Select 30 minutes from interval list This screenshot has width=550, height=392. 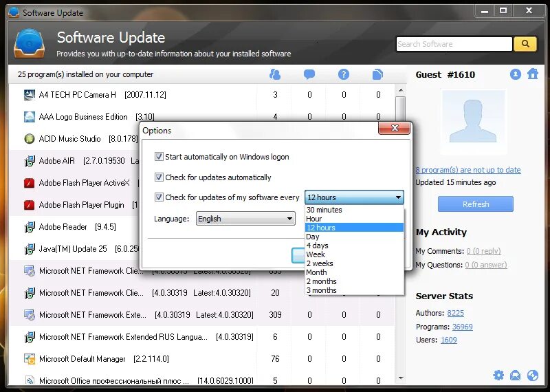354,210
